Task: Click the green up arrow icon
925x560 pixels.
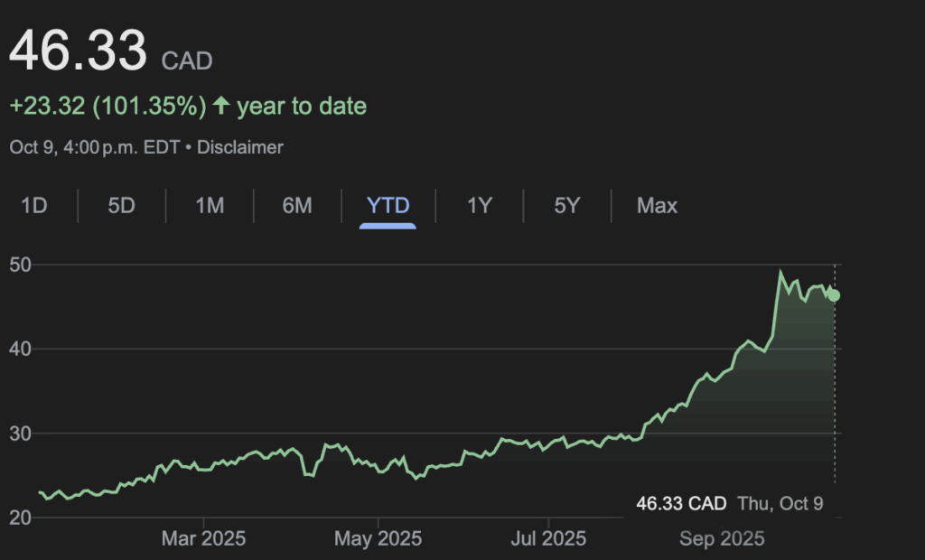Action: 221,107
